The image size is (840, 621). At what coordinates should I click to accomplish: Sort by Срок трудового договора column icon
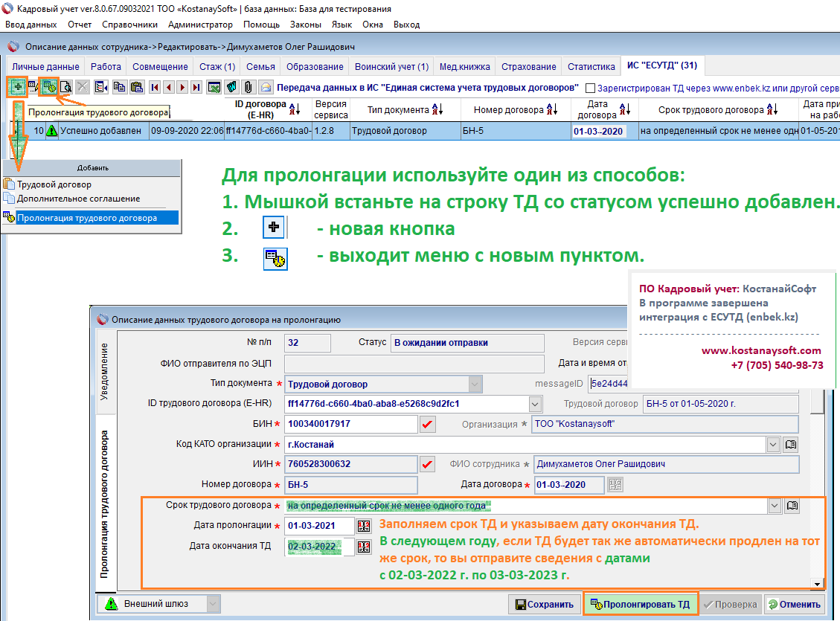click(x=772, y=109)
